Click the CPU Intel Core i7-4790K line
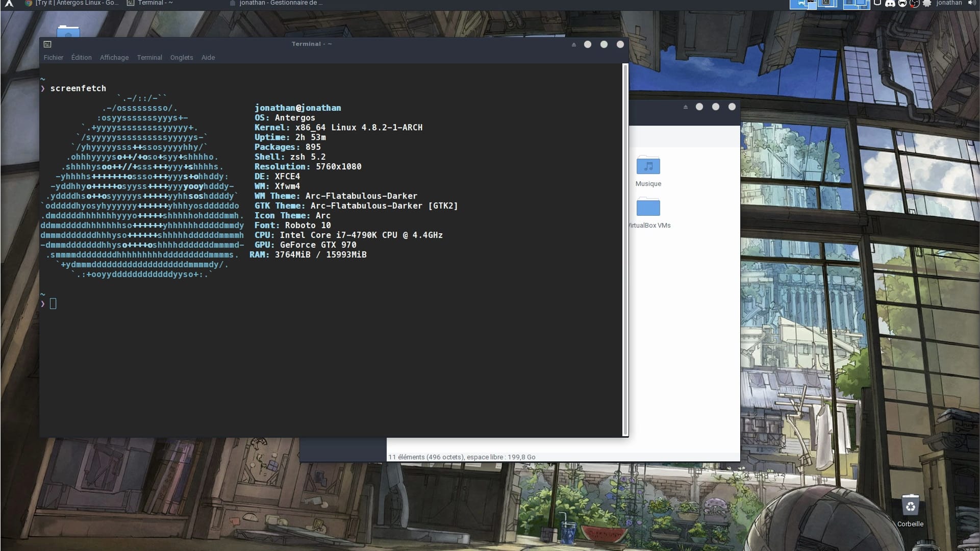980x551 pixels. tap(348, 235)
